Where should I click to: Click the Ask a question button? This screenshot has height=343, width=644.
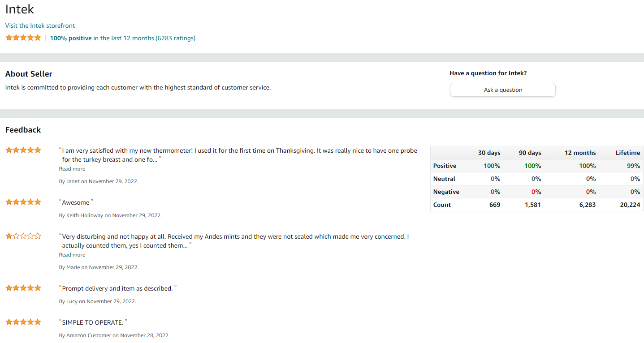click(503, 90)
